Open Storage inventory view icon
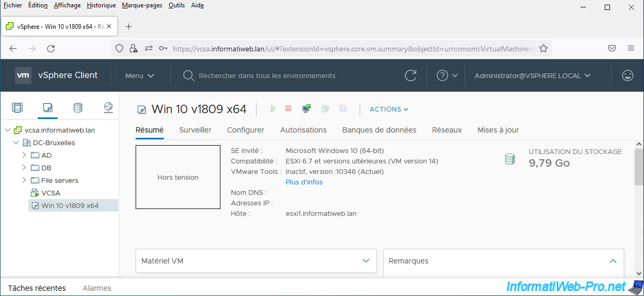 pos(77,108)
